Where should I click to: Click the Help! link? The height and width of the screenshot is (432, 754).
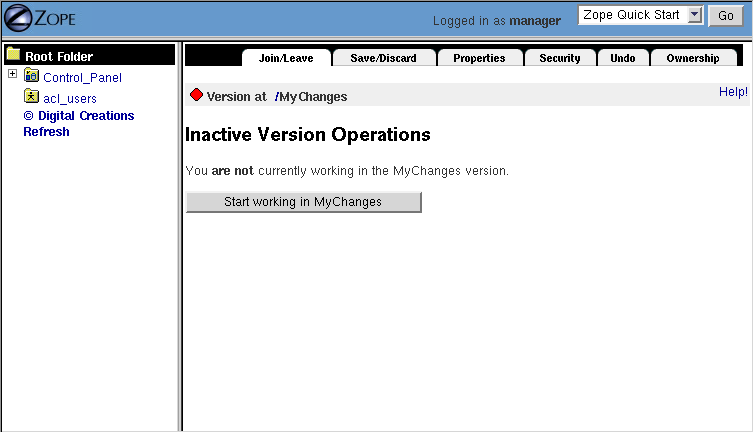pos(732,92)
